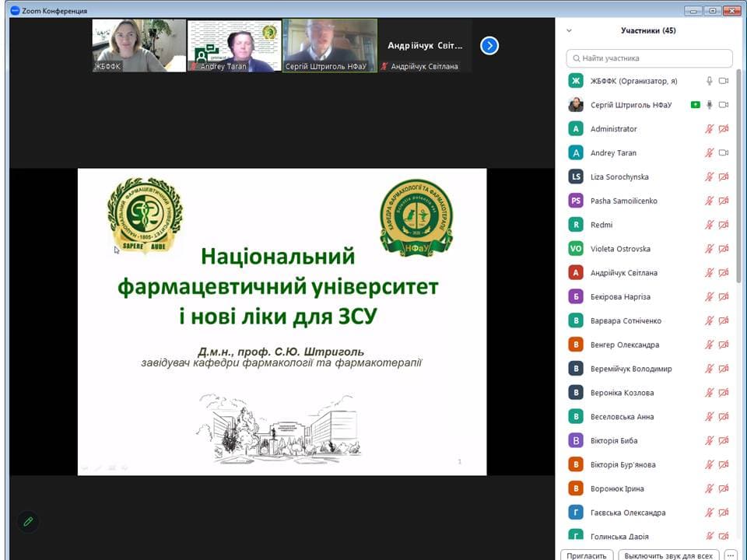Click Варвара Сотніченко's camera-off icon
Screen dimensions: 747x560
point(724,320)
